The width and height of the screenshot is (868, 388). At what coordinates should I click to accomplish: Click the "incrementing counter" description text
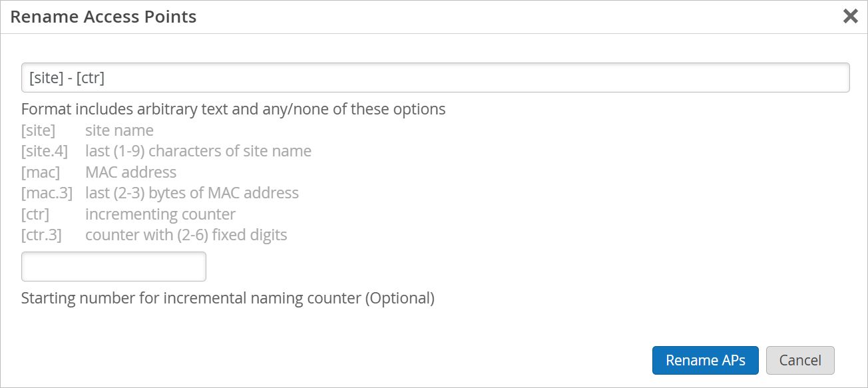[x=160, y=214]
